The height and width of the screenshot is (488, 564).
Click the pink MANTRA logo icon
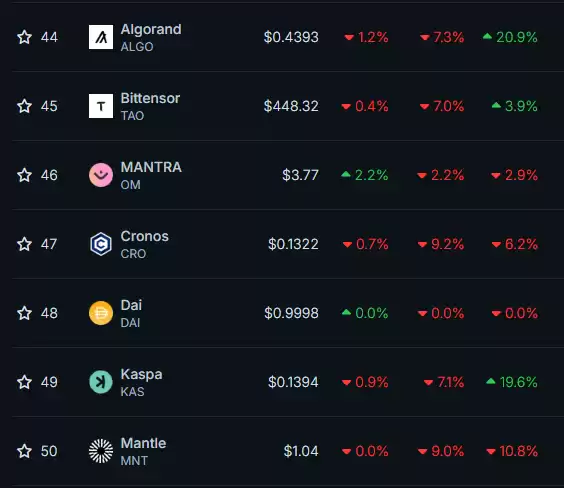pyautogui.click(x=101, y=175)
